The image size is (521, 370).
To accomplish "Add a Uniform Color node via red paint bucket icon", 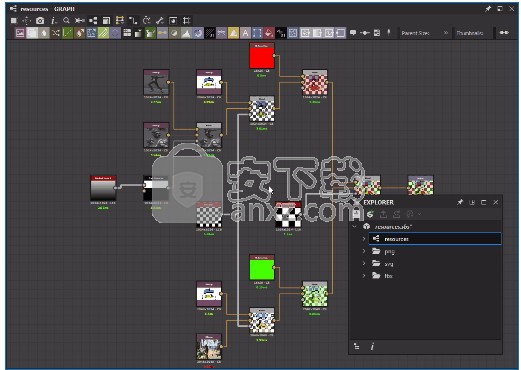I will coord(269,33).
